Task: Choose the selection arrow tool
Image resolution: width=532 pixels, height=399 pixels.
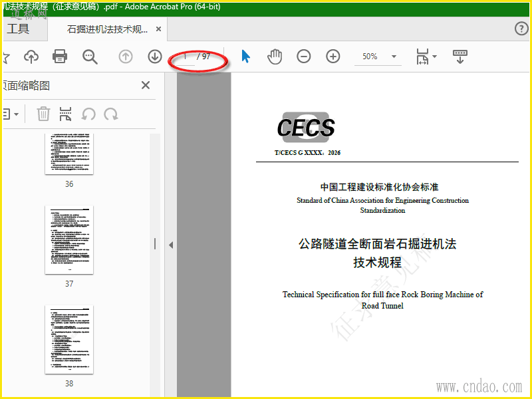Action: 245,57
